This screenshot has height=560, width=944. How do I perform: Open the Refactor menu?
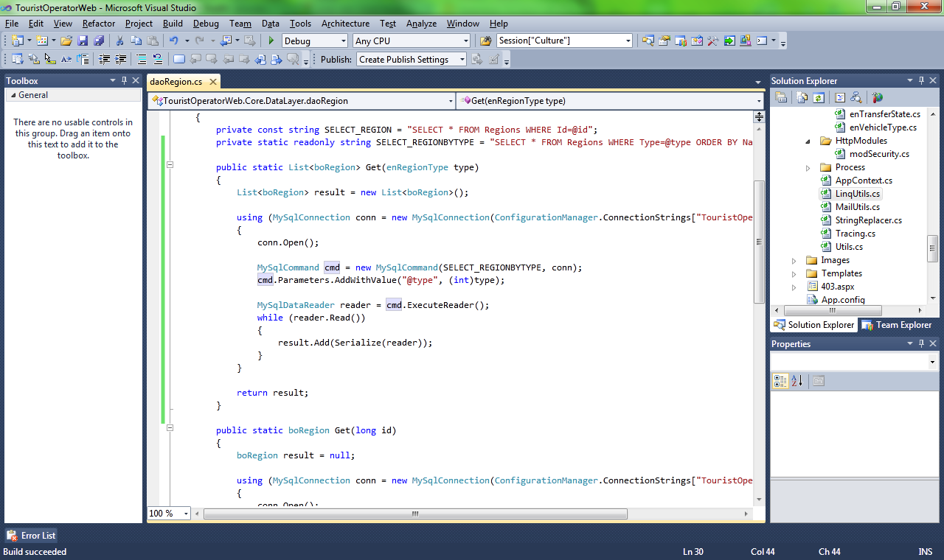click(99, 24)
